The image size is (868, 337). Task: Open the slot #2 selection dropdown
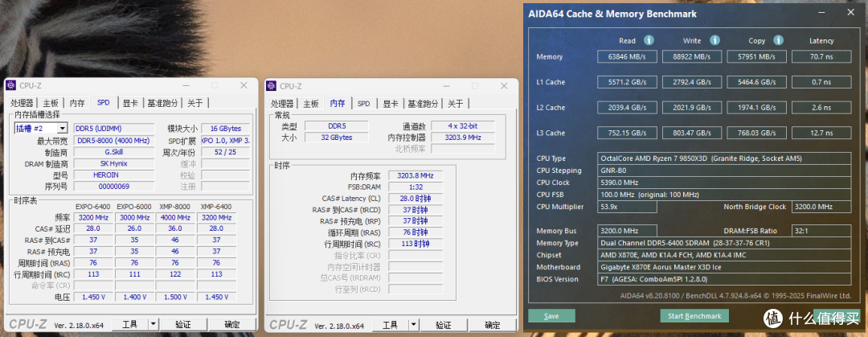[40, 128]
